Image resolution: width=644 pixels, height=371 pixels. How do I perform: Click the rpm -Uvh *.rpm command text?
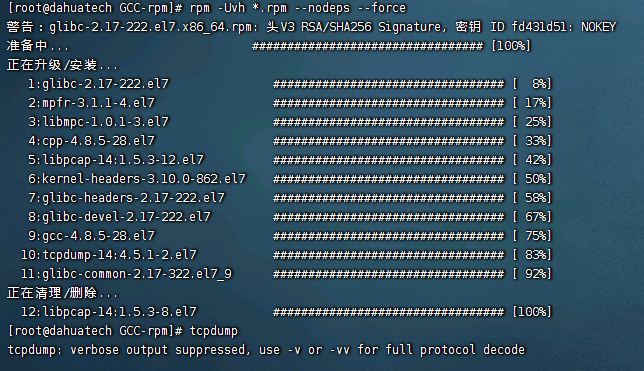coord(238,8)
